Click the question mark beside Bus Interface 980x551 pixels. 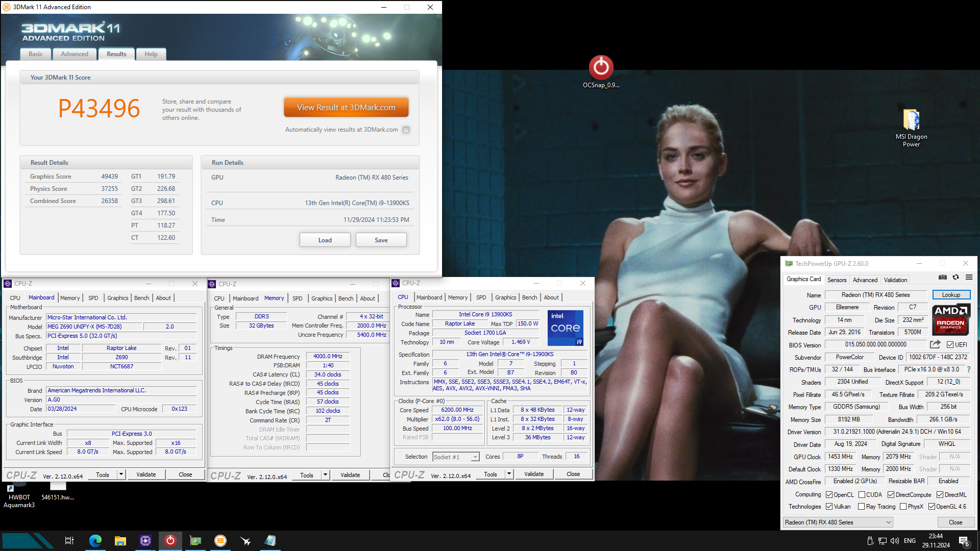coord(968,369)
